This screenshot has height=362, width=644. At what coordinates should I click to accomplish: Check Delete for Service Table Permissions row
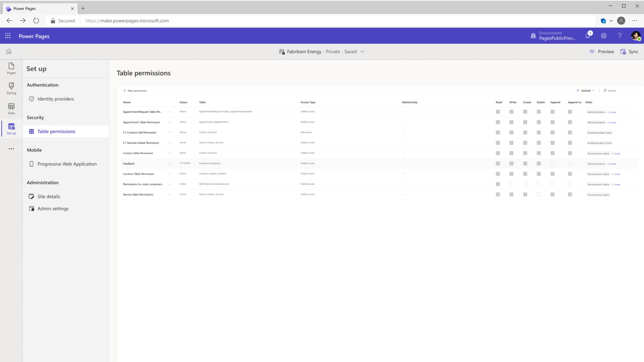pyautogui.click(x=539, y=195)
